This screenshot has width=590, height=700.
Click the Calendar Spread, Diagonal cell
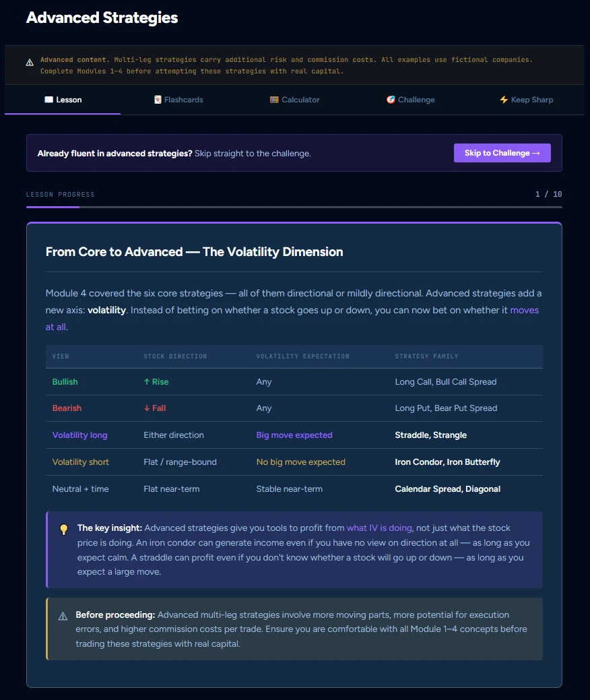click(448, 489)
